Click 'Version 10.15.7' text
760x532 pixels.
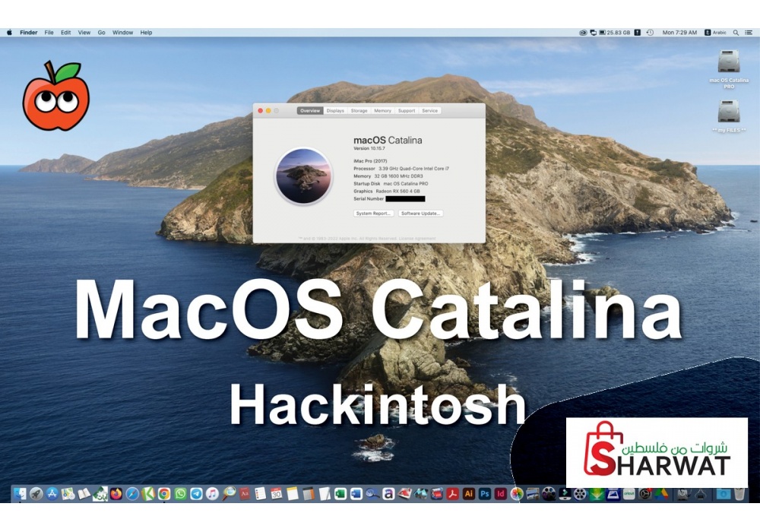(369, 149)
